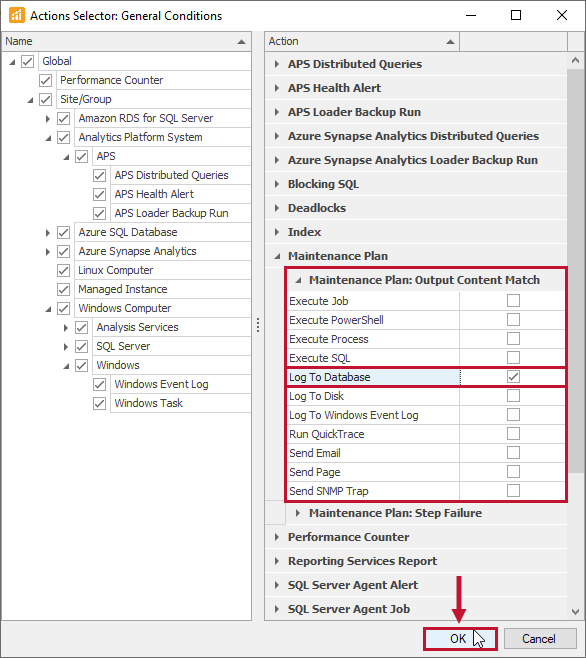Expand the SQL Server Agent Alert group

[x=277, y=585]
